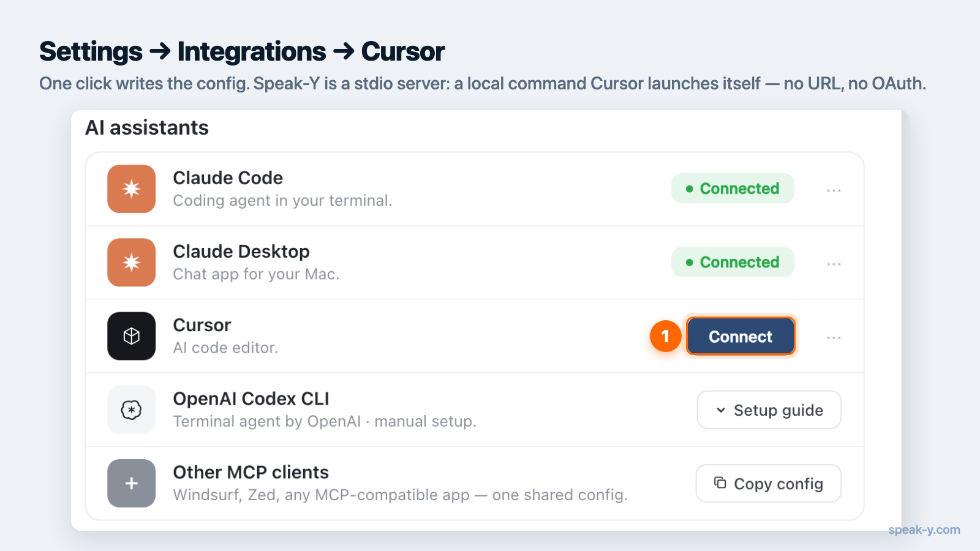980x551 pixels.
Task: Click the 'AI code editor.' description
Action: coord(225,347)
